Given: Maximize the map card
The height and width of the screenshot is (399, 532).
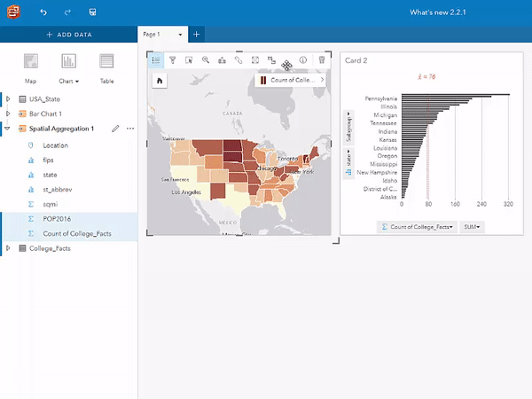Looking at the screenshot, I should click(x=255, y=60).
